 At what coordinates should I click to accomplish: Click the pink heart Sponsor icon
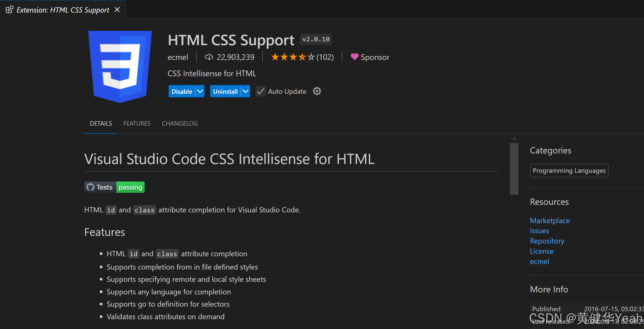pos(354,57)
